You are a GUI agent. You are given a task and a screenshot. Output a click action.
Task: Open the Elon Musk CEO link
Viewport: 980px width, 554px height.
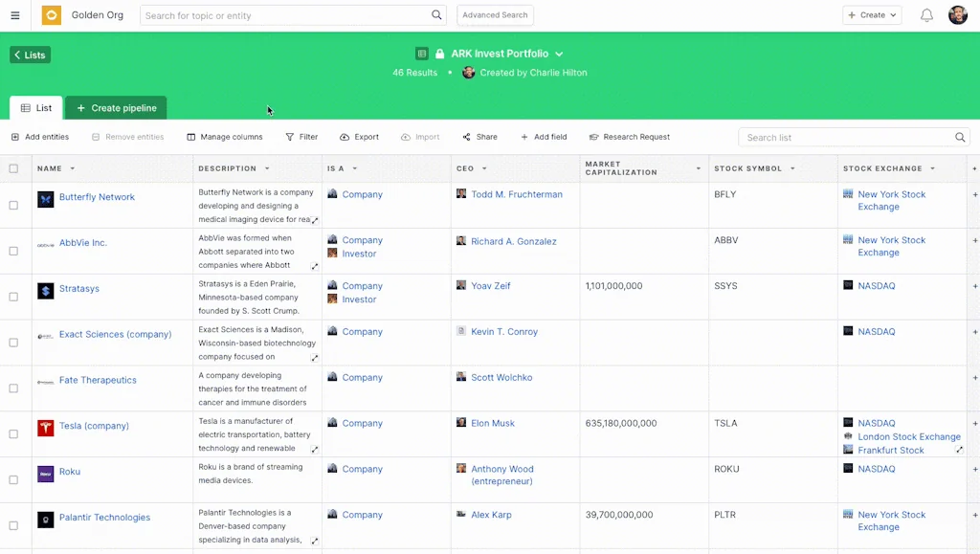pyautogui.click(x=492, y=423)
